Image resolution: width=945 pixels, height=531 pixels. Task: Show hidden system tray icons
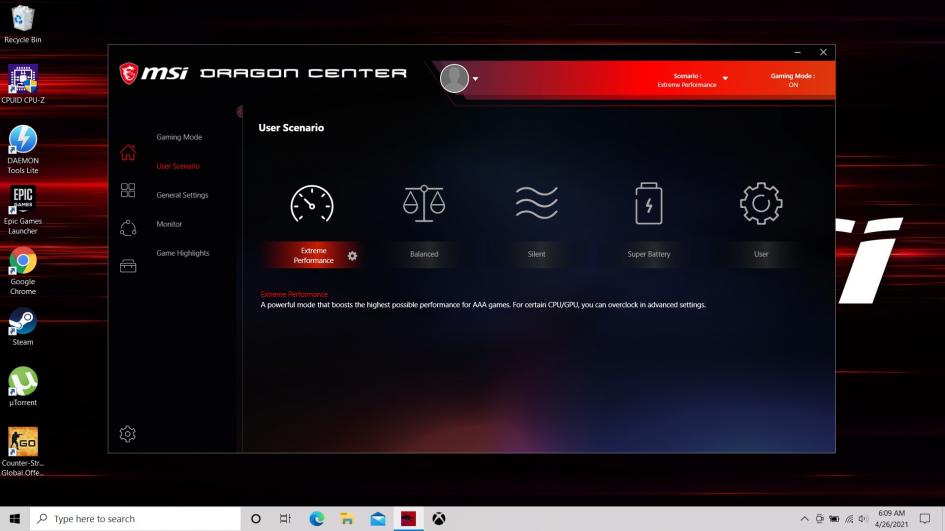(x=804, y=519)
